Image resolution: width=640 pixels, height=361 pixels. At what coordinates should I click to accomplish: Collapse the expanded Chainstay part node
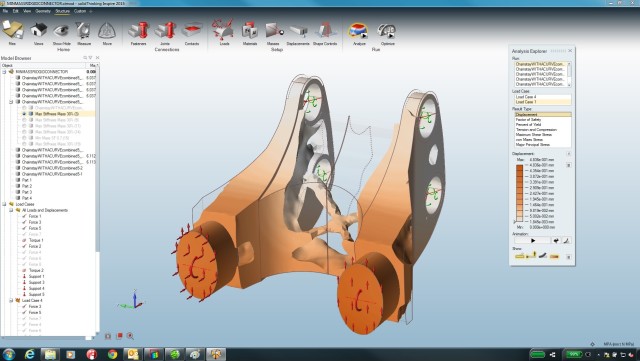11,102
